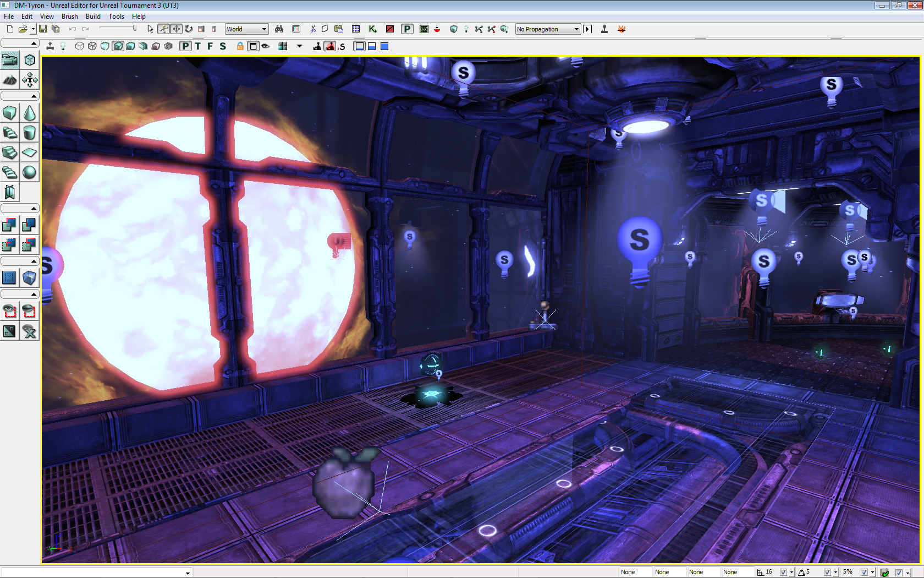This screenshot has height=578, width=924.
Task: Click the Save All icon
Action: [56, 29]
